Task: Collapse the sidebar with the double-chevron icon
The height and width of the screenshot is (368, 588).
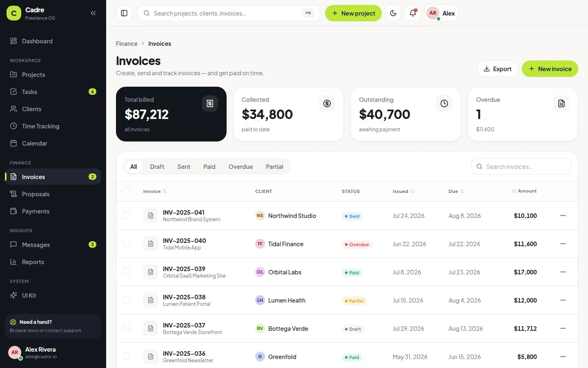Action: pyautogui.click(x=93, y=13)
